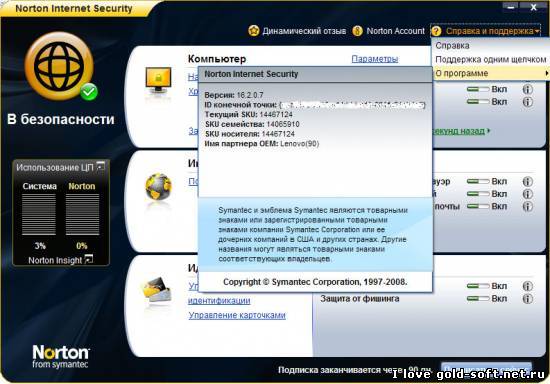
Task: Click the Компьютер section heading
Action: 217,59
